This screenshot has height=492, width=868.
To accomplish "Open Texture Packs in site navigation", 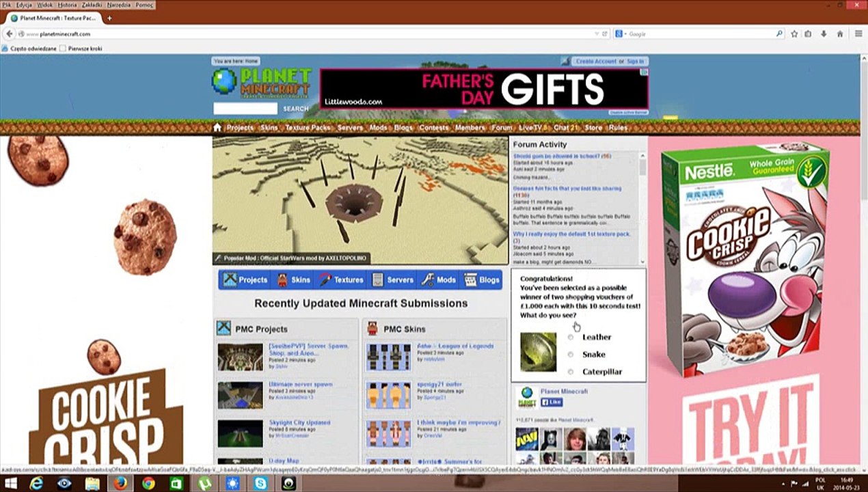I will click(x=308, y=128).
